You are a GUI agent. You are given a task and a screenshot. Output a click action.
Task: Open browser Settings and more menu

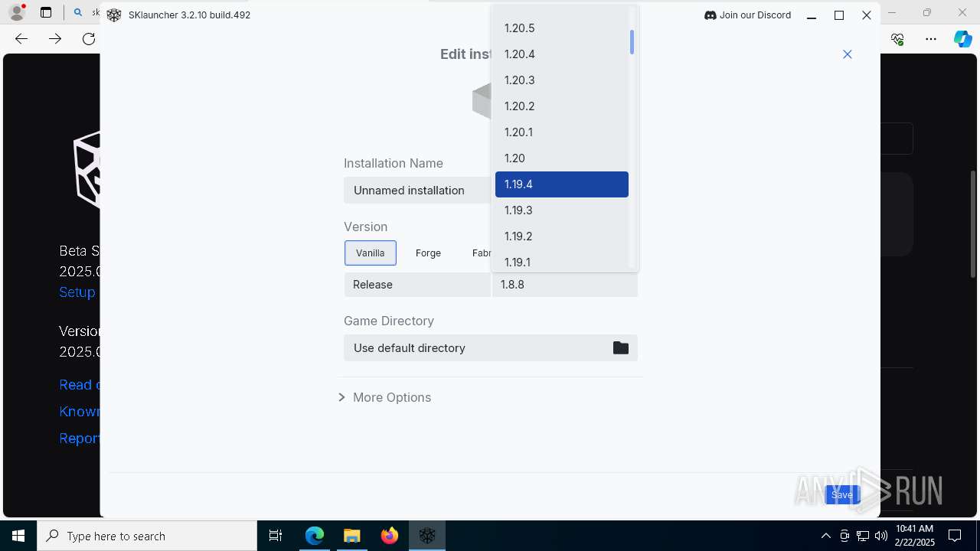930,39
